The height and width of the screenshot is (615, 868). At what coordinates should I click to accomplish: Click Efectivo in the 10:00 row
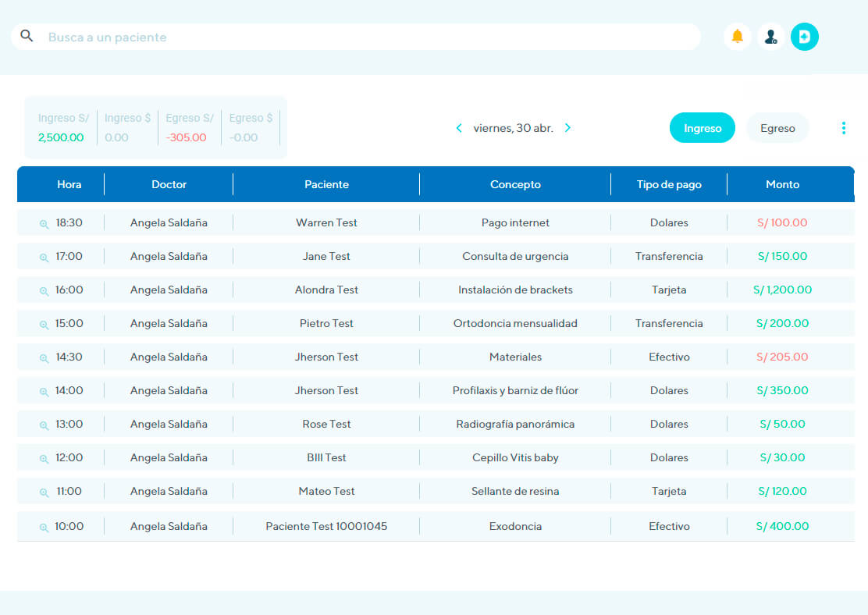tap(669, 527)
